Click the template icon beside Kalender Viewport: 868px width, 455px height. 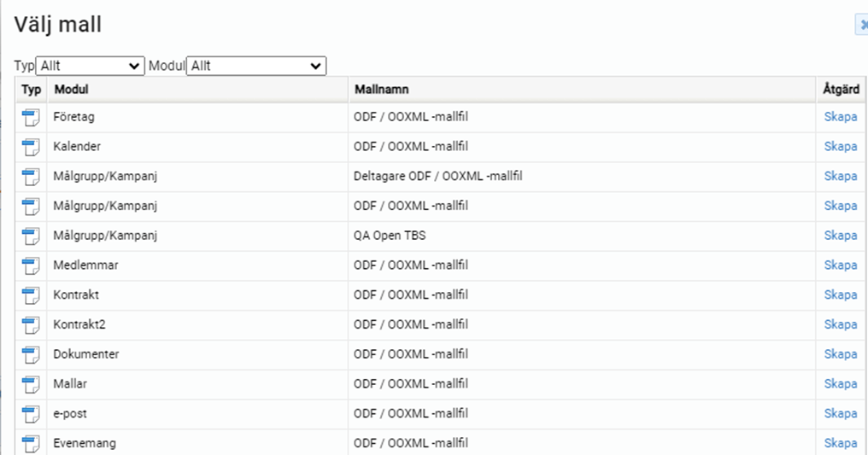[31, 147]
